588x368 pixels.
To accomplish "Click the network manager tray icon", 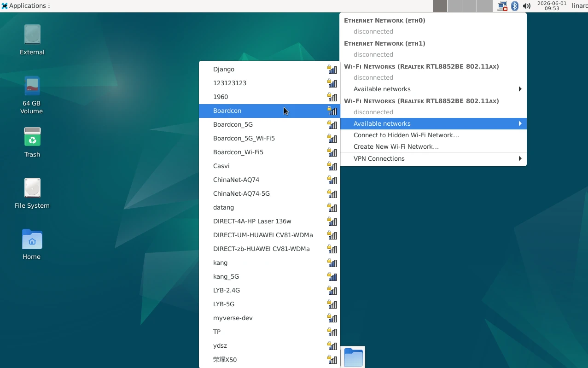I will (x=502, y=6).
